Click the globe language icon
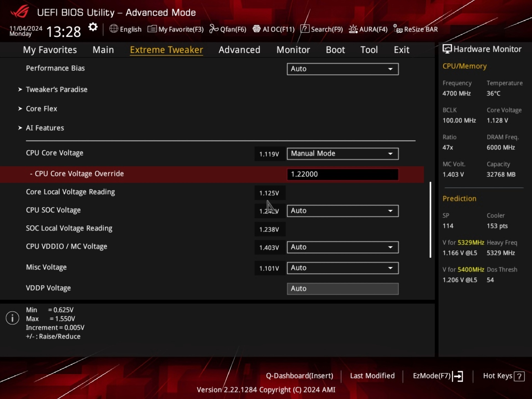The height and width of the screenshot is (399, 532). pos(114,29)
